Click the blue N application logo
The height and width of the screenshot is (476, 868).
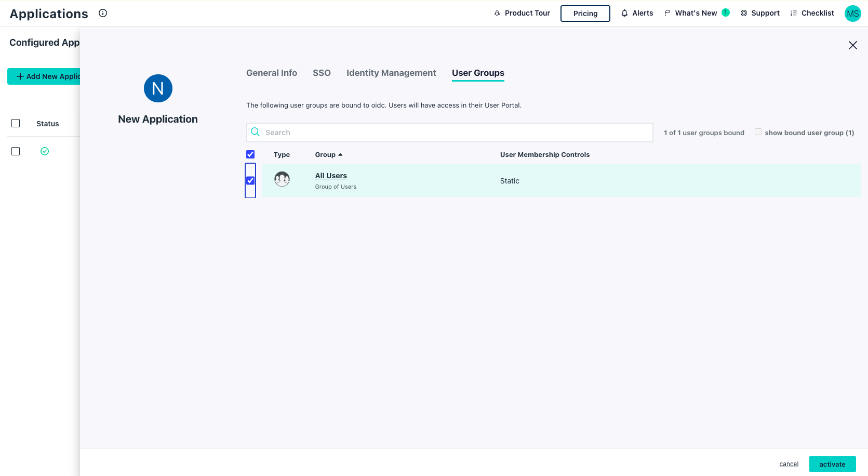point(158,88)
